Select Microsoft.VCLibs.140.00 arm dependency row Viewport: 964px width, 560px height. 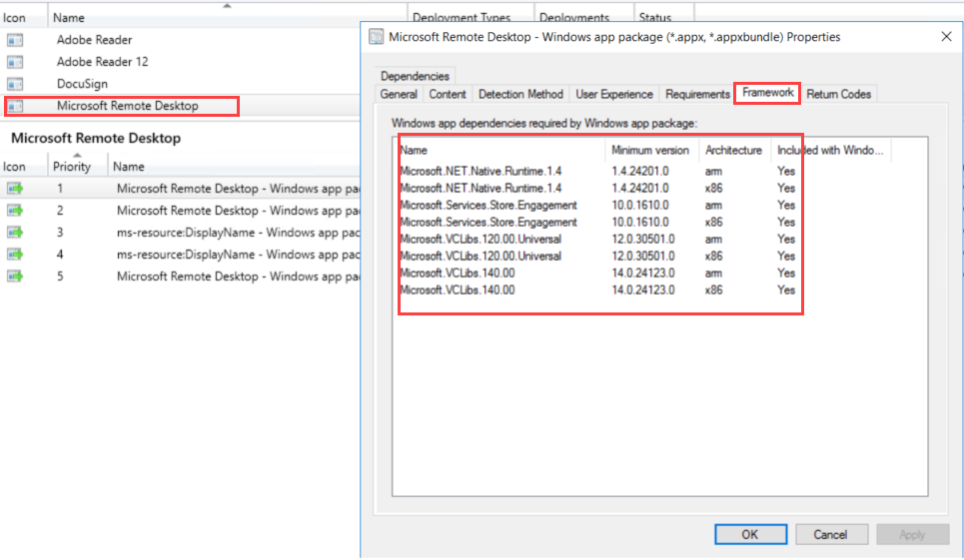[499, 273]
